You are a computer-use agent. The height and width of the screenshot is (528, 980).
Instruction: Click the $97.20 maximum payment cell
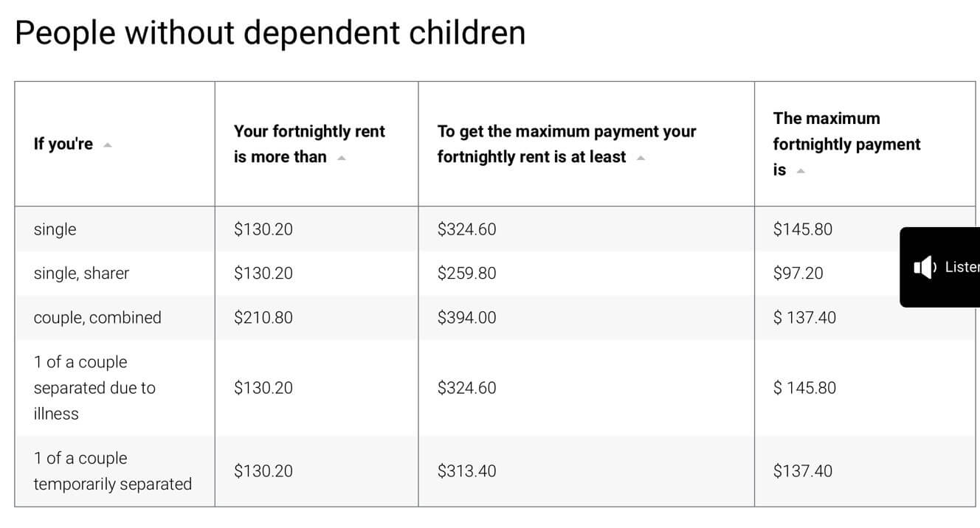click(x=798, y=274)
